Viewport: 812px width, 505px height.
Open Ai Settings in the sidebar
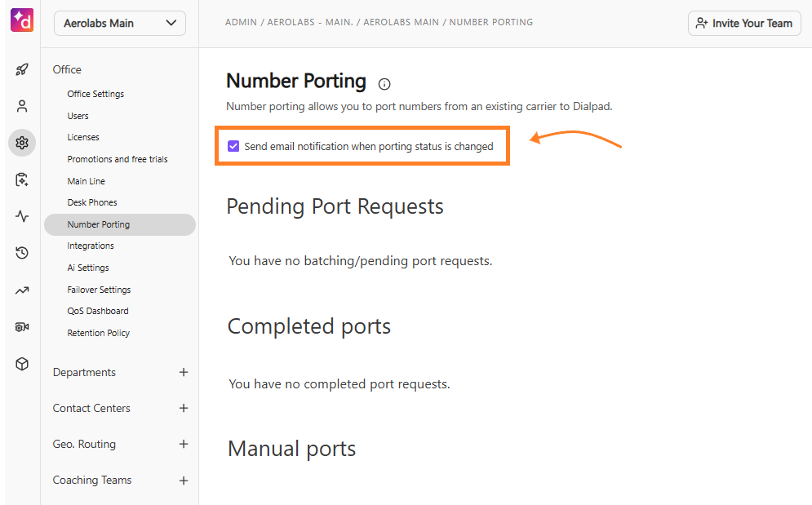[88, 268]
